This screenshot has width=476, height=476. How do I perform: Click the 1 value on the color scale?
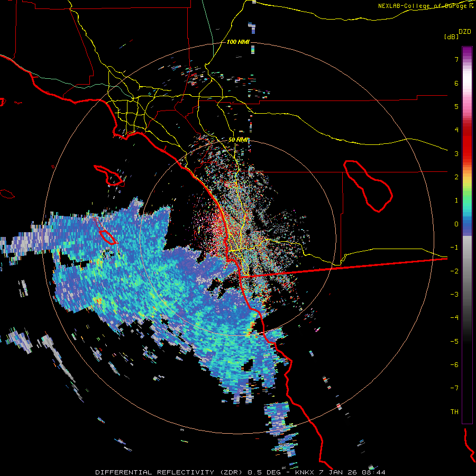(456, 200)
